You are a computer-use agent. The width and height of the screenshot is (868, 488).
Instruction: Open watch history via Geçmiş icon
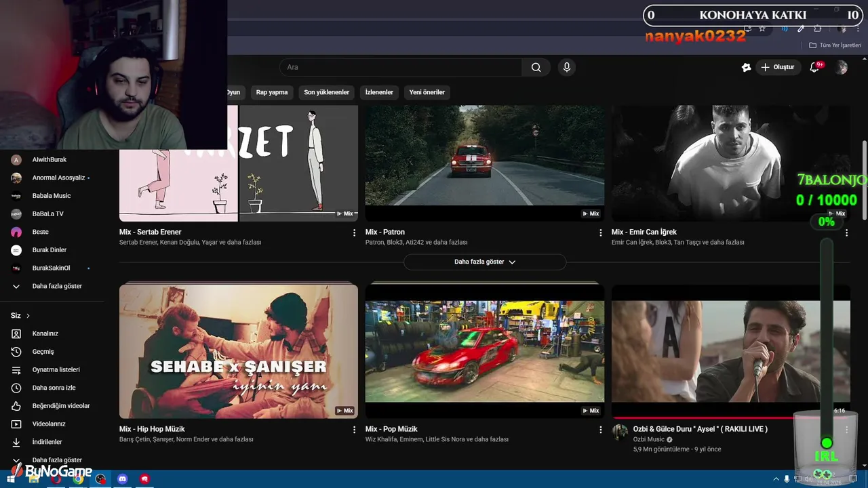point(16,352)
